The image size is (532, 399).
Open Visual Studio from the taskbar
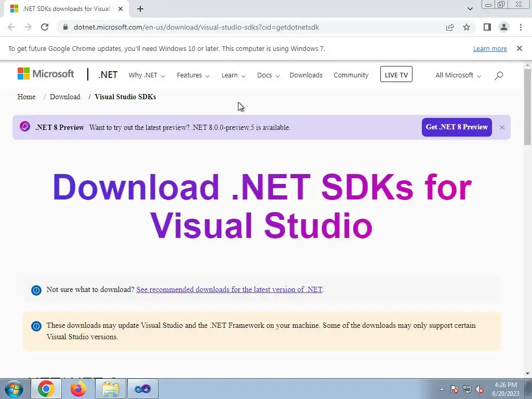[x=143, y=389]
